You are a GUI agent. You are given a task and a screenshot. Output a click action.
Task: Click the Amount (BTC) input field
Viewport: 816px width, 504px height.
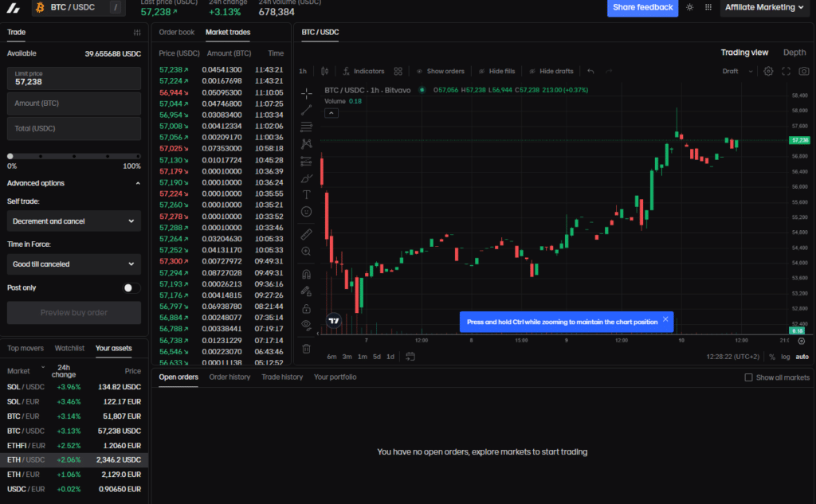(74, 104)
